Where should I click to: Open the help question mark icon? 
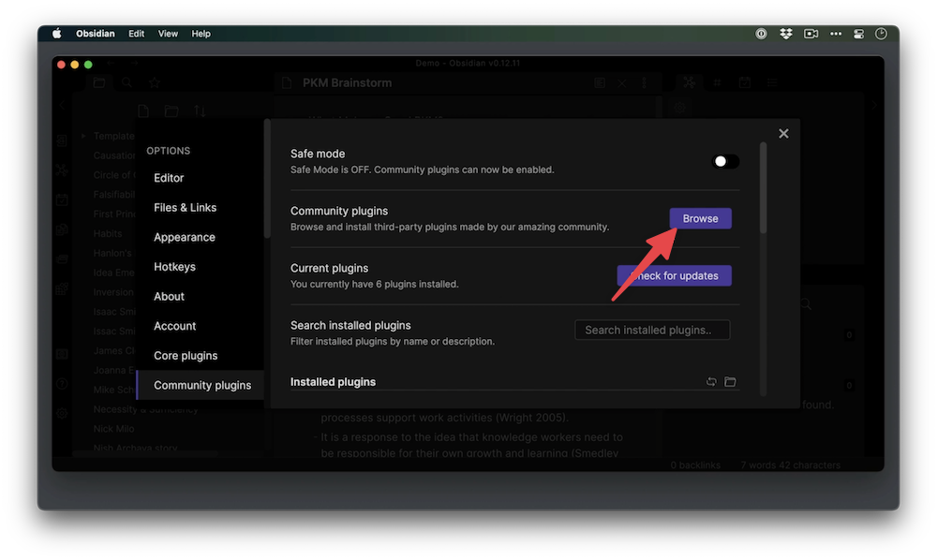62,384
